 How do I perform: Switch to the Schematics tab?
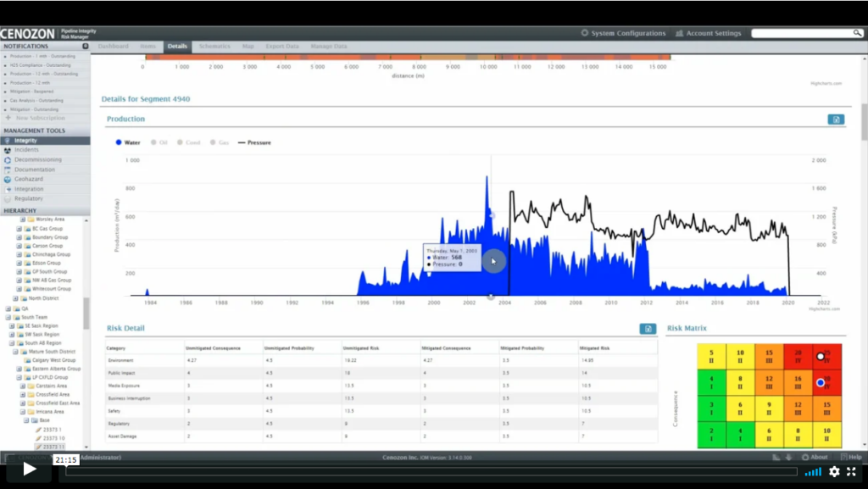pos(214,47)
